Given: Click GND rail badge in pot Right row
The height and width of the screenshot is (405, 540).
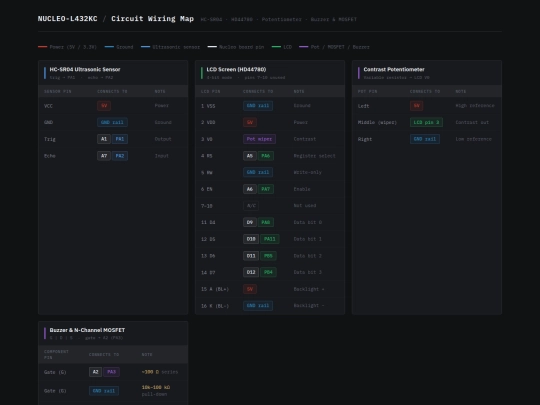Looking at the screenshot, I should (x=425, y=139).
